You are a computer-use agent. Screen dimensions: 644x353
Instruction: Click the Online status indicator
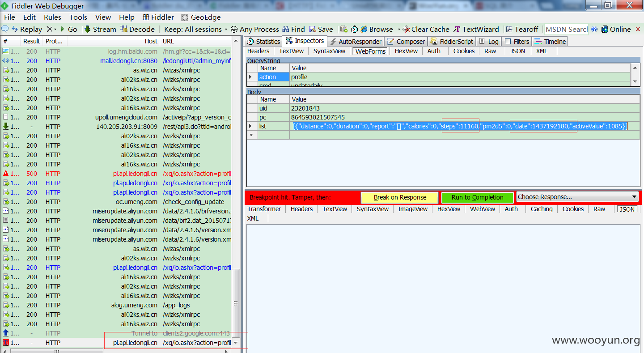pyautogui.click(x=616, y=29)
